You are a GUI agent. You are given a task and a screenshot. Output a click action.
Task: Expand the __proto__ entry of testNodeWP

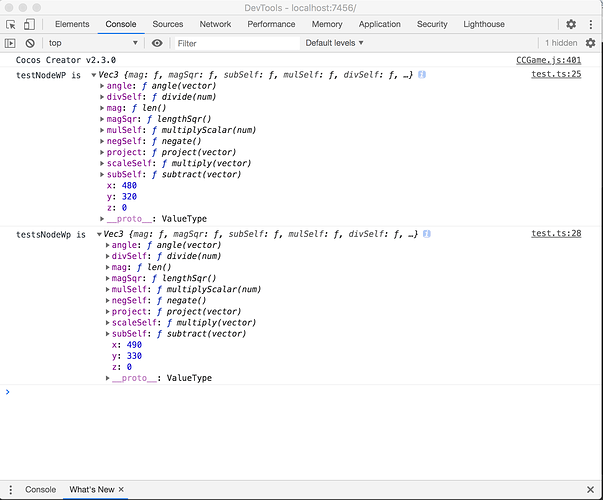coord(103,218)
